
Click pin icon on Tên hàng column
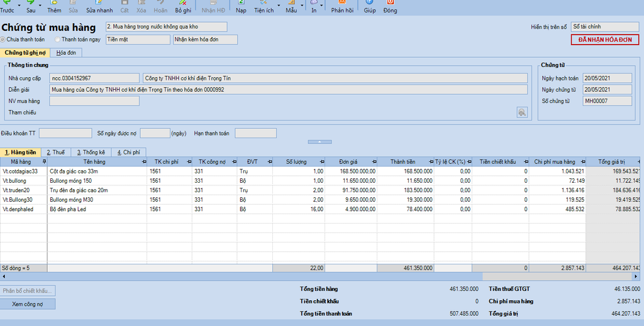pyautogui.click(x=144, y=162)
